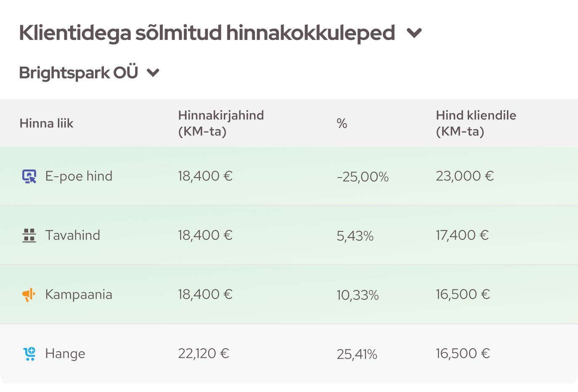Select the E-poe hind row label

(79, 176)
